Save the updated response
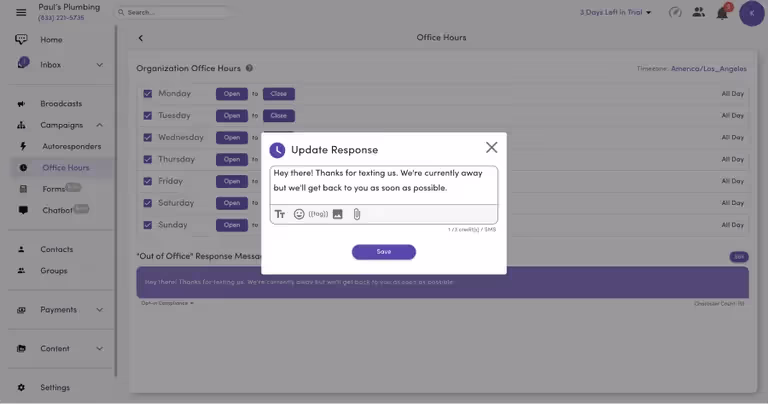The image size is (768, 404). 384,252
